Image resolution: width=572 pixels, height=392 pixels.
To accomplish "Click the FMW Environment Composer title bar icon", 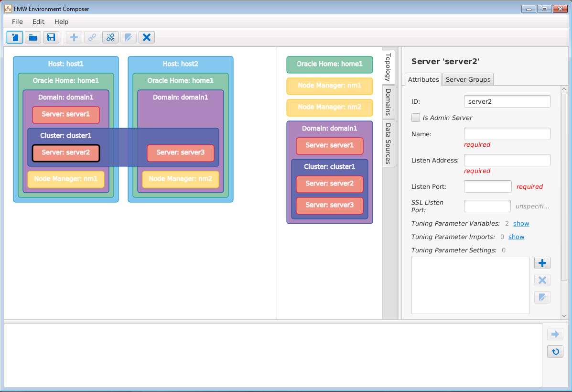I will [8, 9].
